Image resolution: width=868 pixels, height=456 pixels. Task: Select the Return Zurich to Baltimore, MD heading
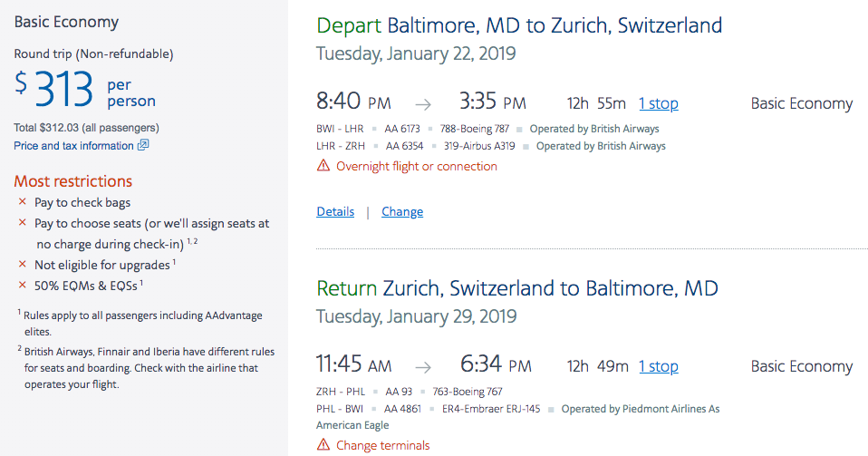tap(516, 288)
